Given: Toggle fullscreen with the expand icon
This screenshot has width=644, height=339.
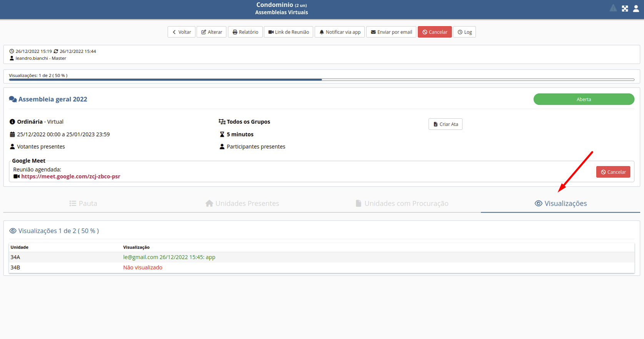Looking at the screenshot, I should [625, 8].
